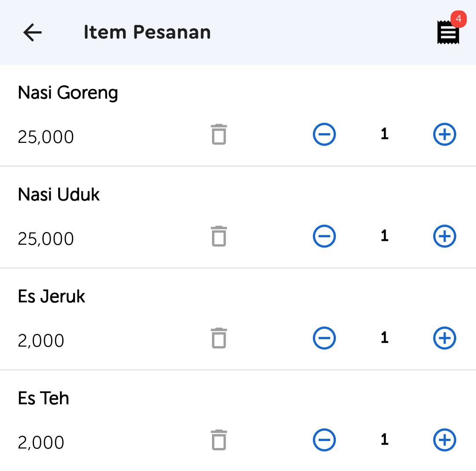Tap the Nasi Uduk item name

[x=59, y=194]
